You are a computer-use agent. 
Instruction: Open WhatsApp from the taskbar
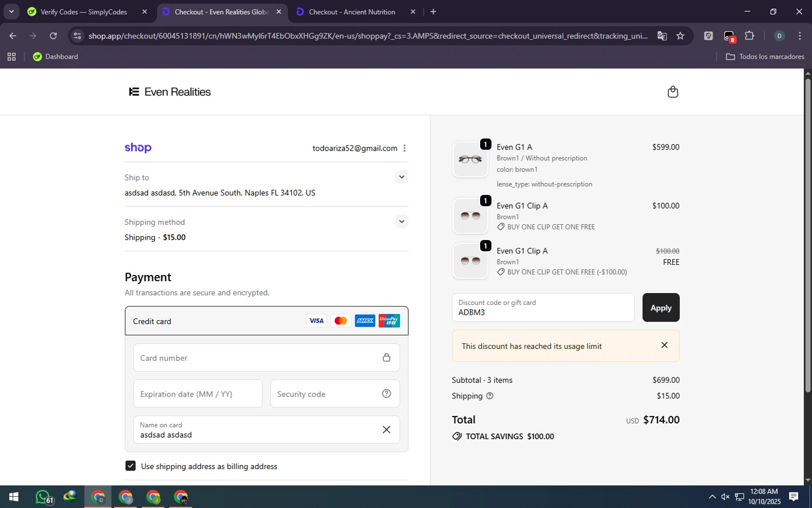(43, 497)
